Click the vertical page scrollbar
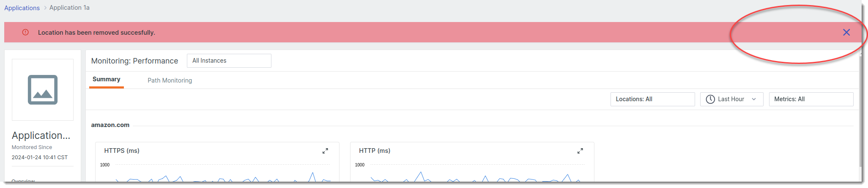 pyautogui.click(x=860, y=111)
